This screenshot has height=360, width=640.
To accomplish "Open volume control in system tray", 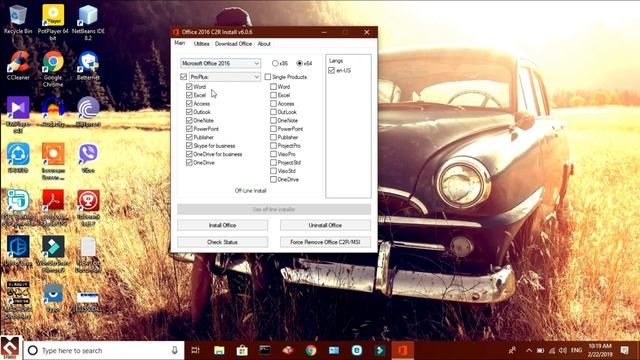I will (563, 350).
